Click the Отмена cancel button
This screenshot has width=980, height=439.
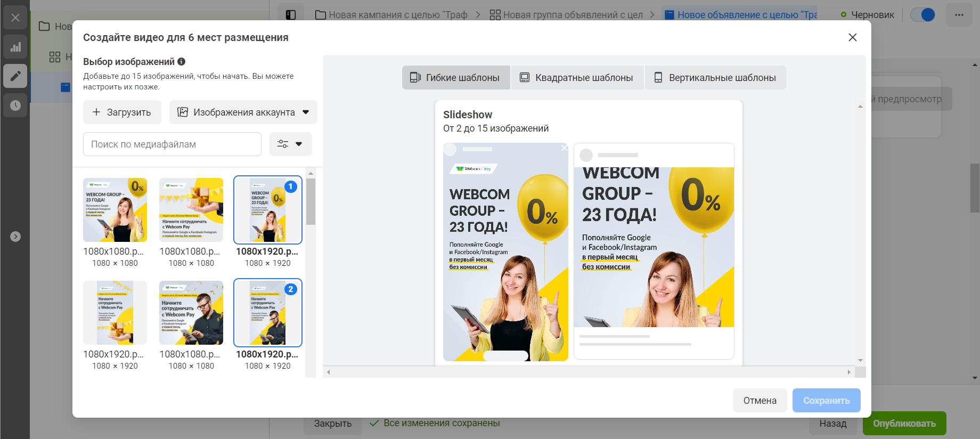[760, 401]
